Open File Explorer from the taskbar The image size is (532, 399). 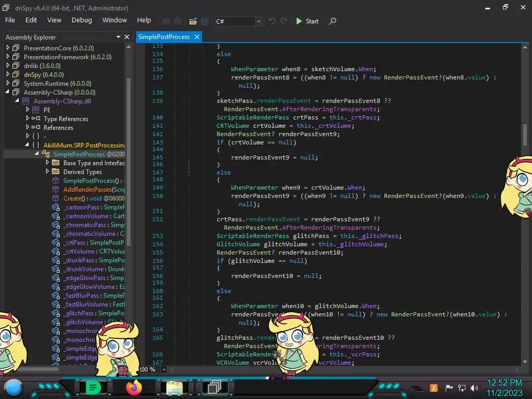point(174,388)
